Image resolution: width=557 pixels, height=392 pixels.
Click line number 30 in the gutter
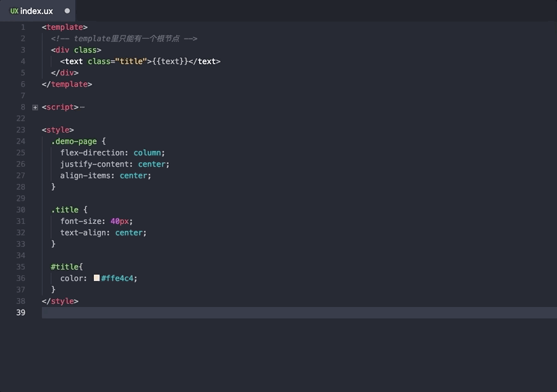click(x=20, y=209)
